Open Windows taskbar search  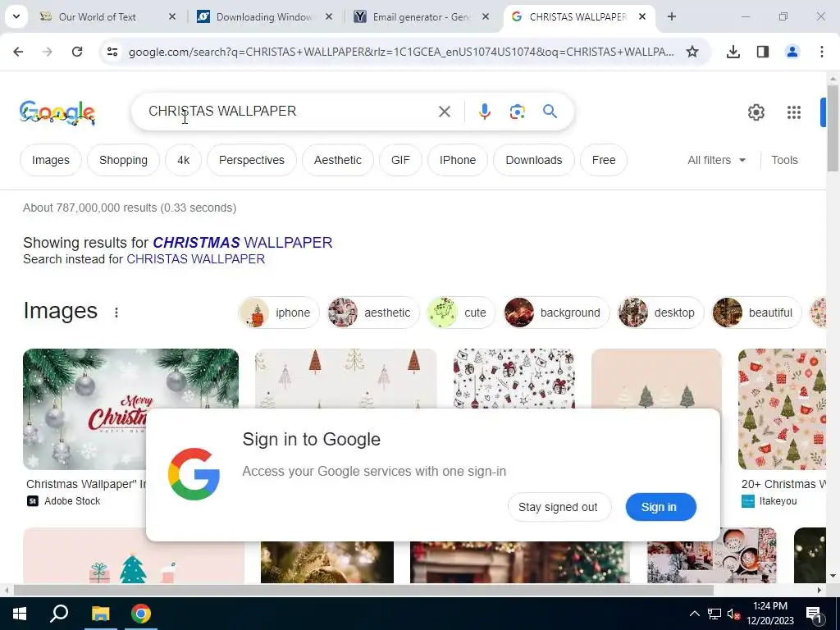point(59,614)
